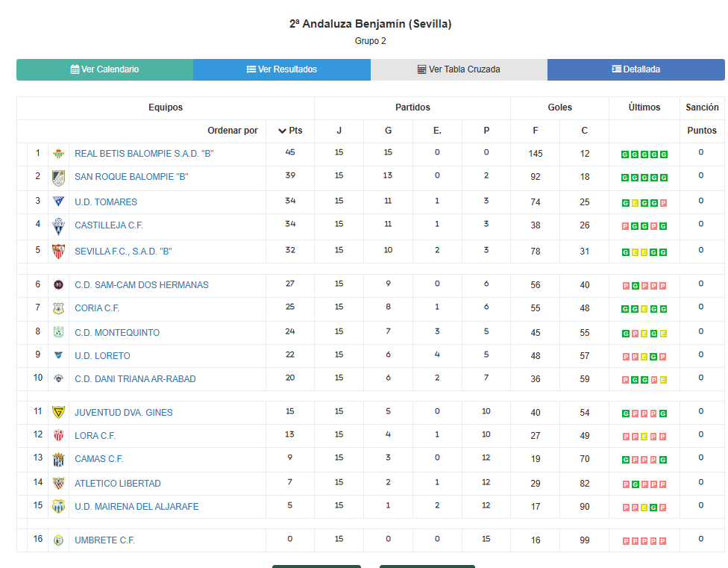Image resolution: width=728 pixels, height=568 pixels.
Task: Click Lora C.F. team crest
Action: pos(58,436)
